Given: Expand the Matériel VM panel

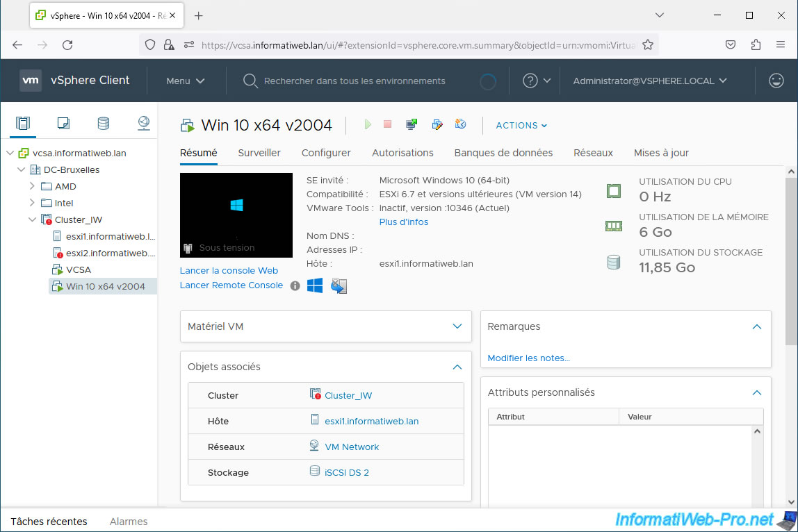Looking at the screenshot, I should coord(457,326).
